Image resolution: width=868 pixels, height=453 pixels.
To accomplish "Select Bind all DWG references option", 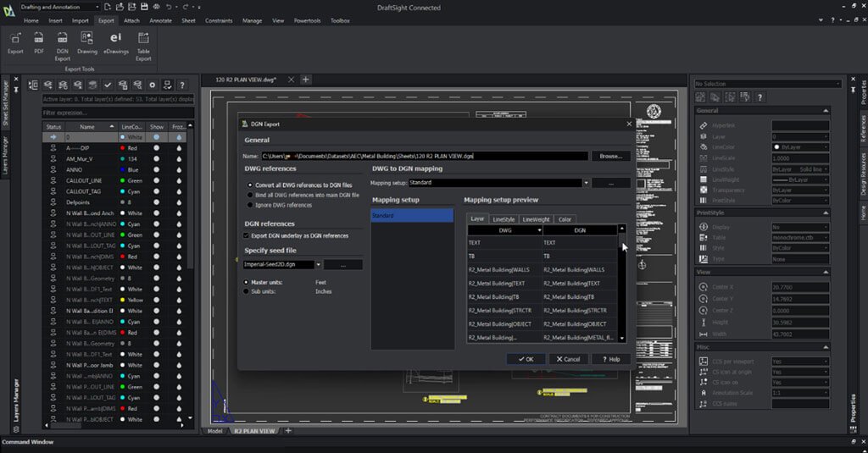I will click(248, 195).
